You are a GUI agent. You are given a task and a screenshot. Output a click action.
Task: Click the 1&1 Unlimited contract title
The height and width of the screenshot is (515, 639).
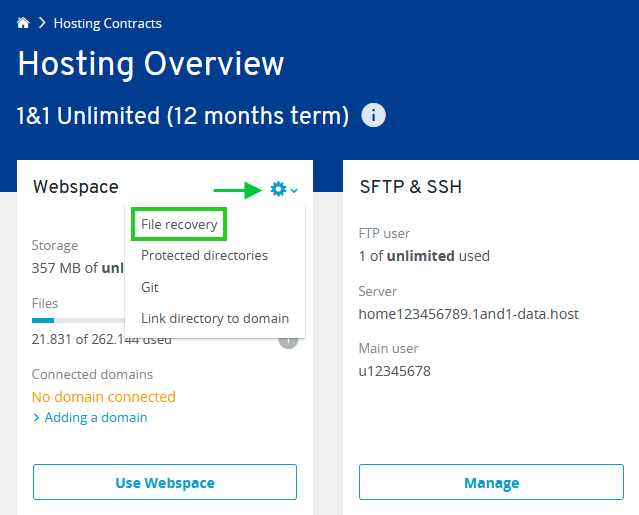tap(182, 115)
